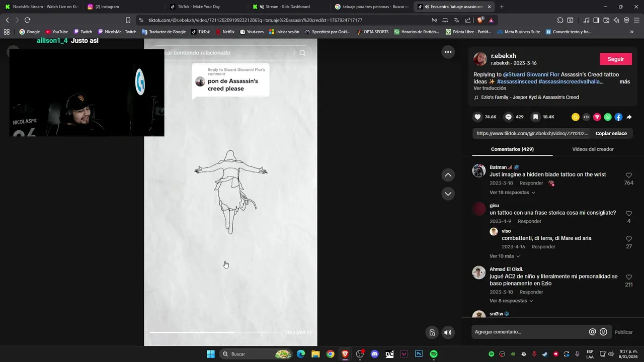Open the apps grid in the bookmarks bar
The image size is (644, 362).
click(7, 32)
